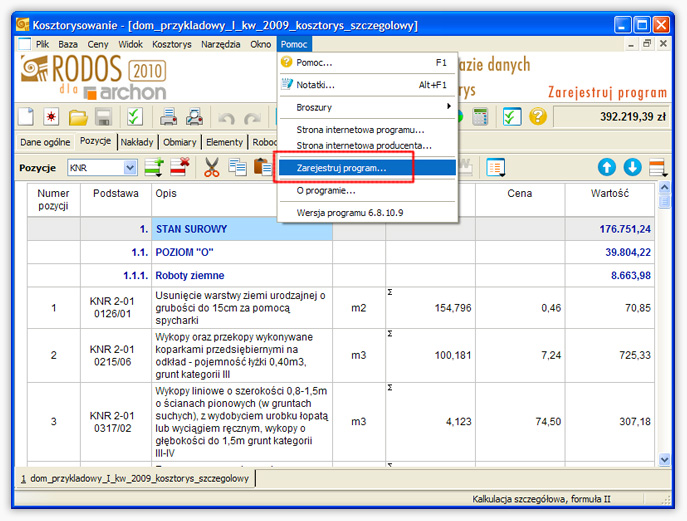Paste with the clipboard icon
Screen dimensions: 687x521
point(262,167)
